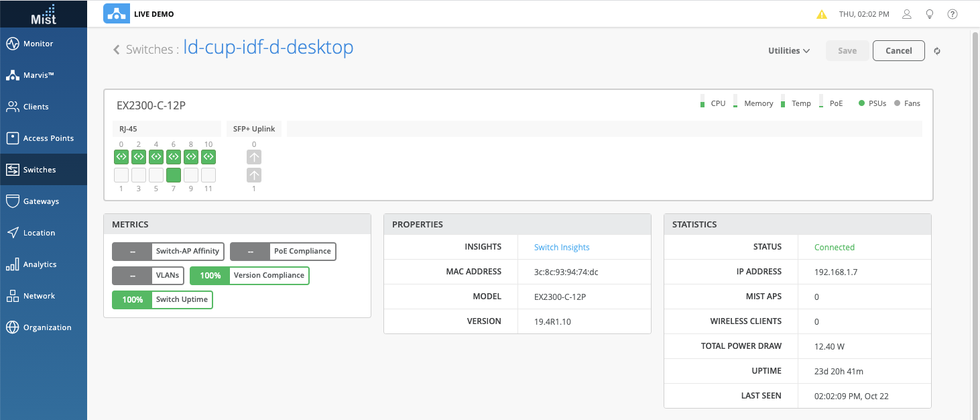Viewport: 980px width, 420px height.
Task: Select SFP+ uplink port 1
Action: coord(254,175)
